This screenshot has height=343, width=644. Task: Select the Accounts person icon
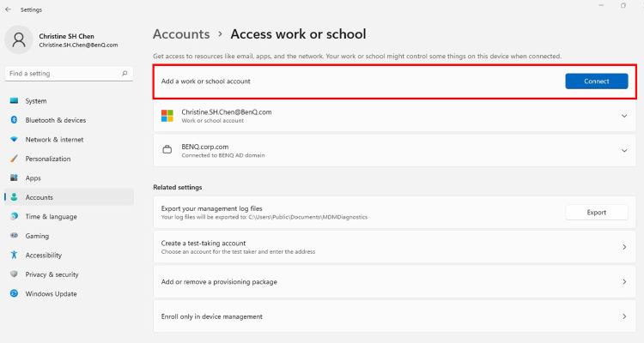[x=14, y=197]
